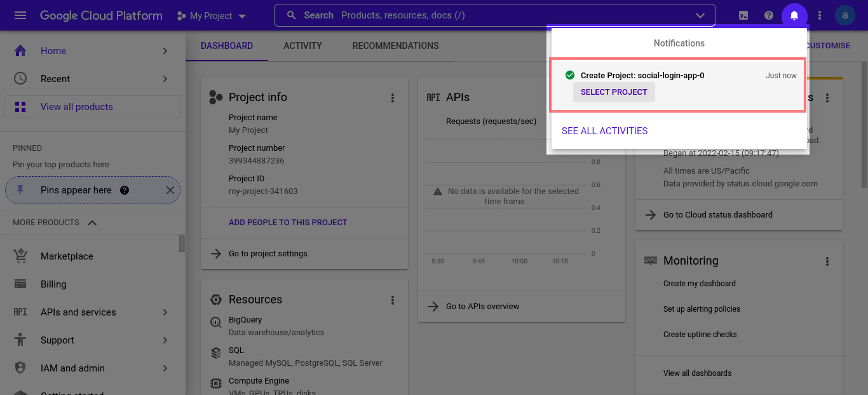Expand the Recent submenu chevron
The image size is (868, 395).
pyautogui.click(x=165, y=79)
